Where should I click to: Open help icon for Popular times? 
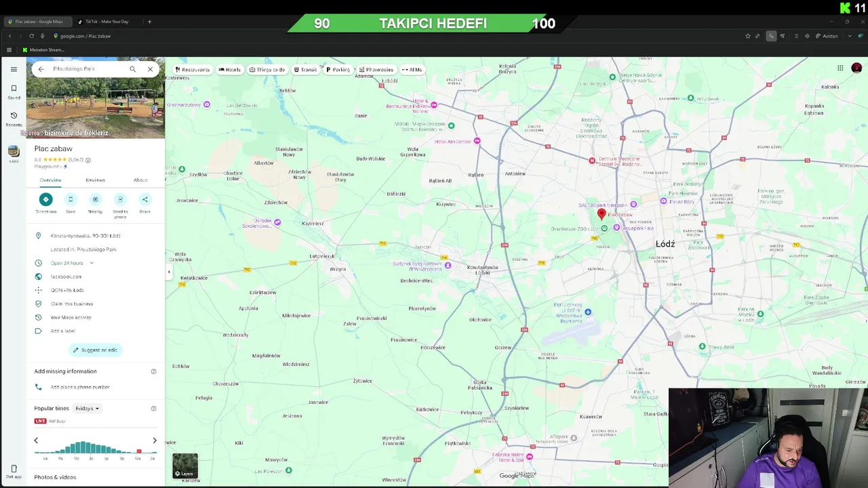153,409
